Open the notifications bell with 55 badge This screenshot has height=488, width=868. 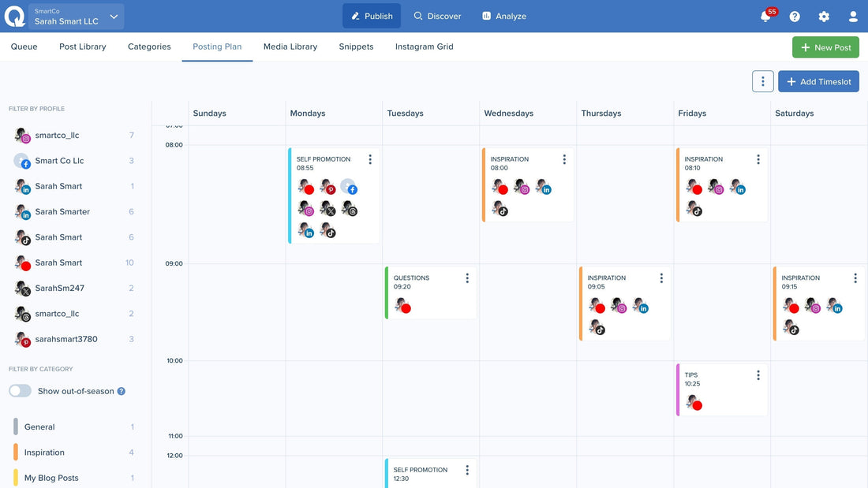(767, 15)
